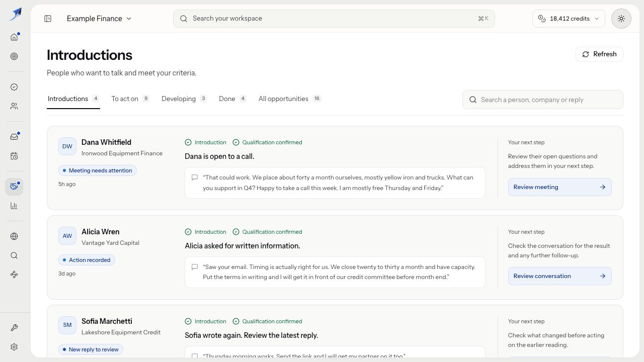Screen dimensions: 644x362
Task: Switch to the Developing tab
Action: [x=184, y=99]
